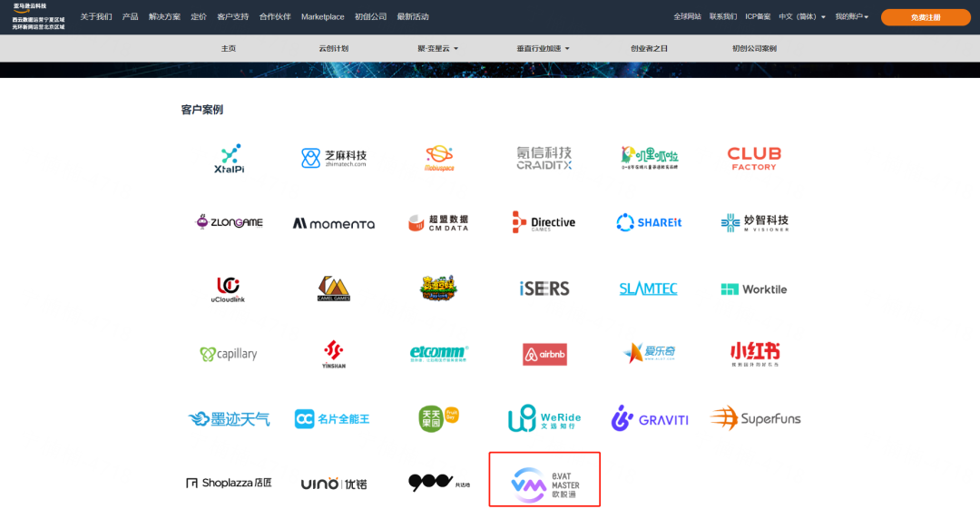Open Marketplace in the top menu
This screenshot has width=980, height=509.
point(322,17)
